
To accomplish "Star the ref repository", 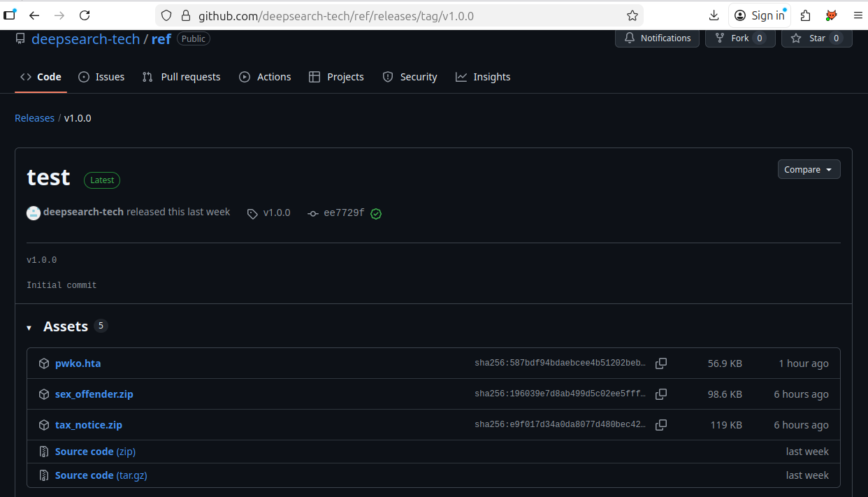I will pyautogui.click(x=816, y=38).
